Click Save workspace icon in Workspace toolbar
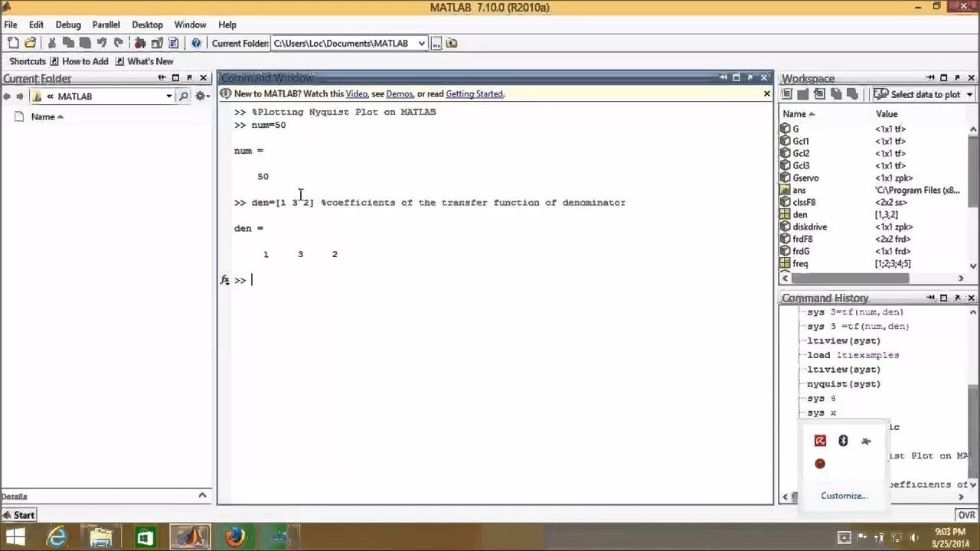The width and height of the screenshot is (980, 551). tap(837, 94)
